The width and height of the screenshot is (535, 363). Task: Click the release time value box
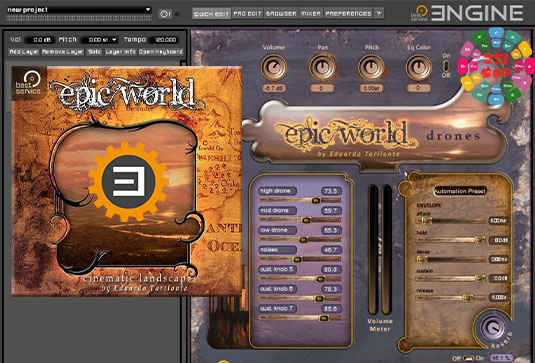pyautogui.click(x=498, y=297)
